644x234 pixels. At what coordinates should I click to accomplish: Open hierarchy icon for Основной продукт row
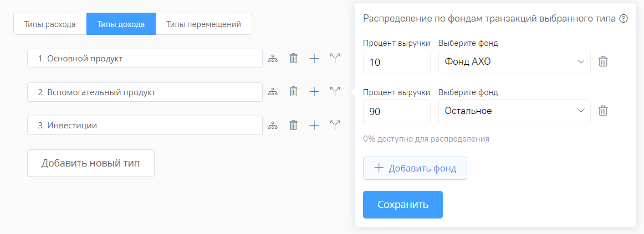(x=273, y=59)
